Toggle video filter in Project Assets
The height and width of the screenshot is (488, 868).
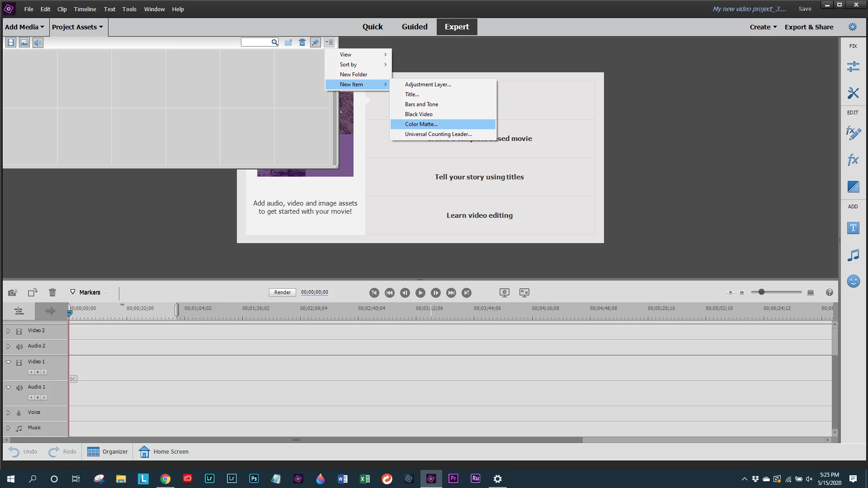[11, 42]
